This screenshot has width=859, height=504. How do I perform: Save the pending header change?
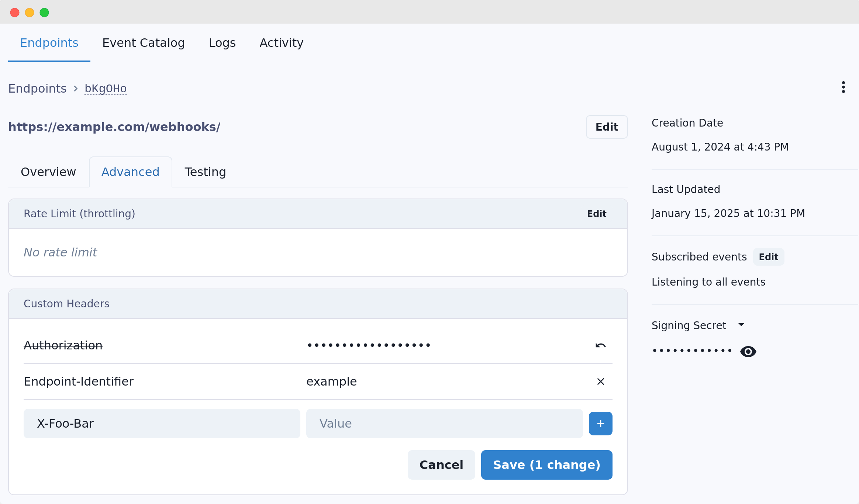coord(546,465)
